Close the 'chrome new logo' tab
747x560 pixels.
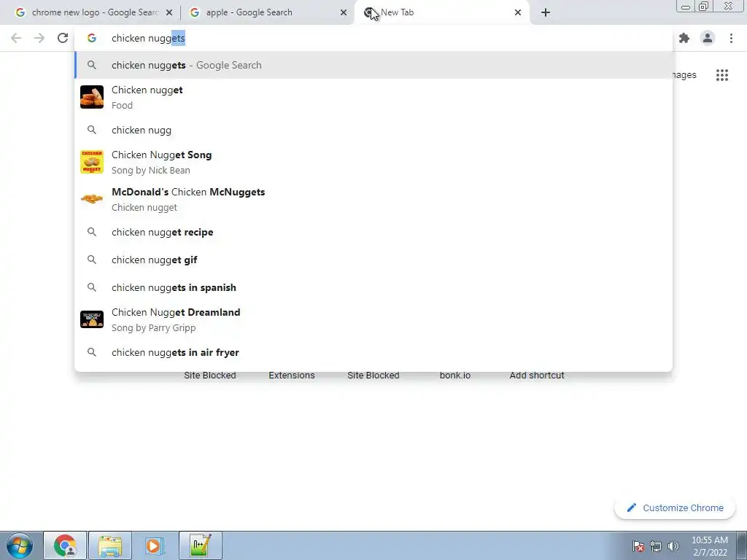click(169, 12)
